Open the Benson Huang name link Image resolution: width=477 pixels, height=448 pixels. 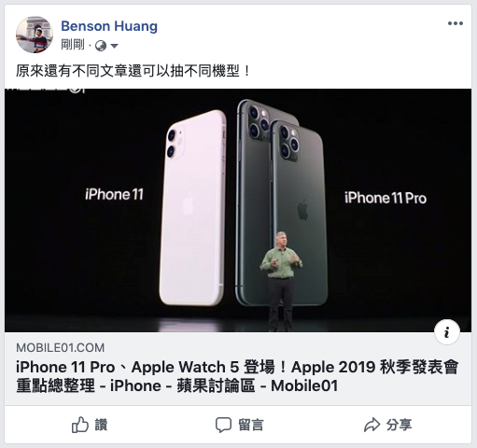[109, 26]
